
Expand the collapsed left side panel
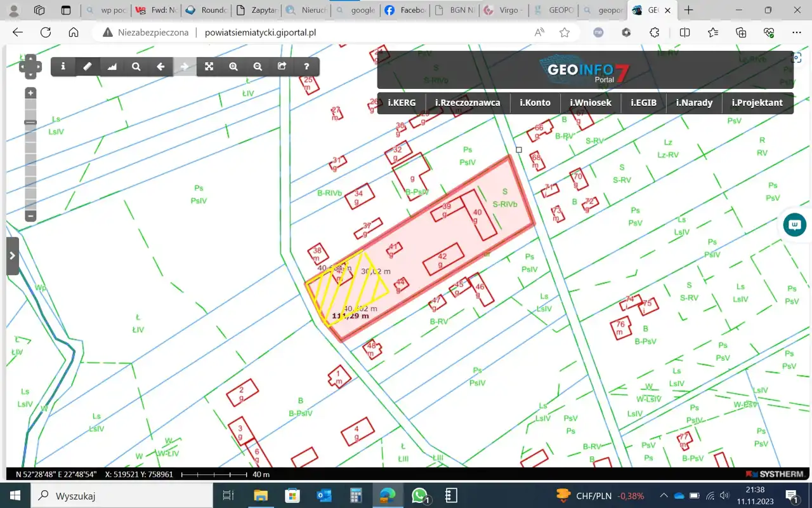pos(12,256)
